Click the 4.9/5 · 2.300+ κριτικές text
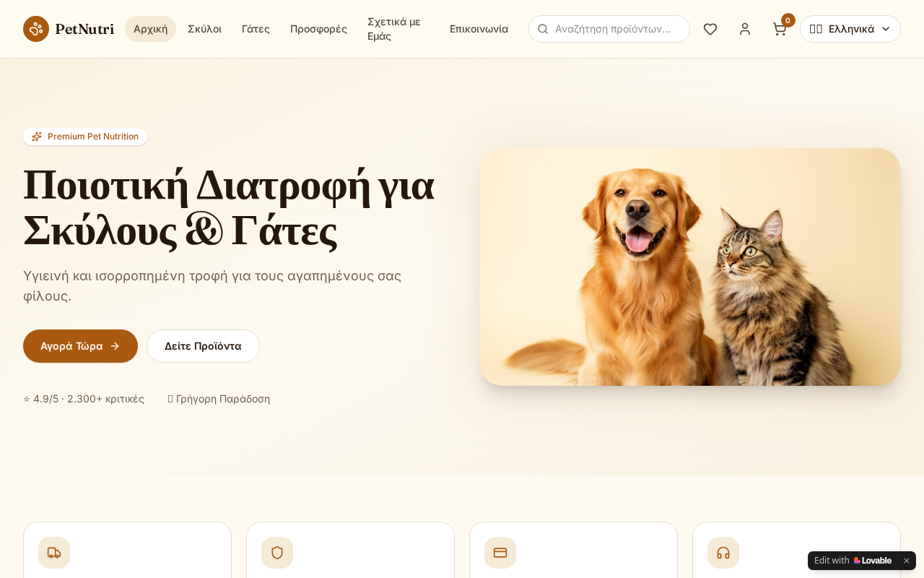This screenshot has height=578, width=924. point(84,399)
